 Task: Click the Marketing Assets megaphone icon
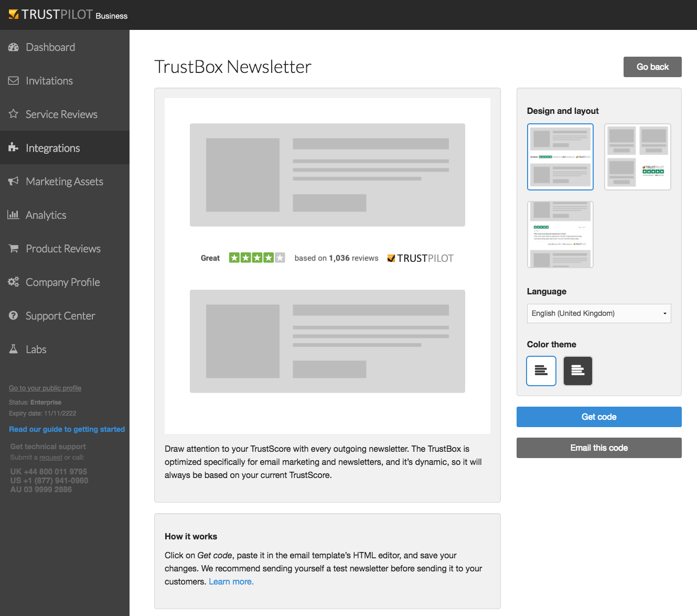(x=14, y=181)
